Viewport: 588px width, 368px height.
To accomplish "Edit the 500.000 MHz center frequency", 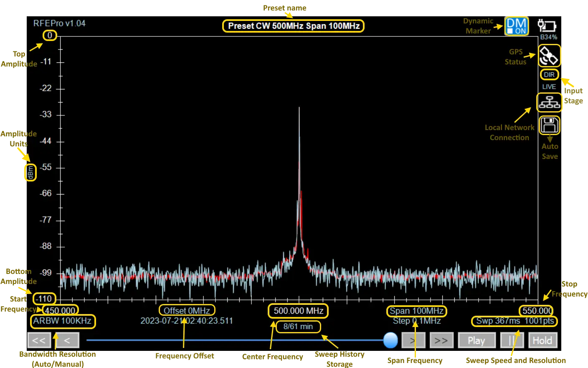I will click(x=298, y=311).
